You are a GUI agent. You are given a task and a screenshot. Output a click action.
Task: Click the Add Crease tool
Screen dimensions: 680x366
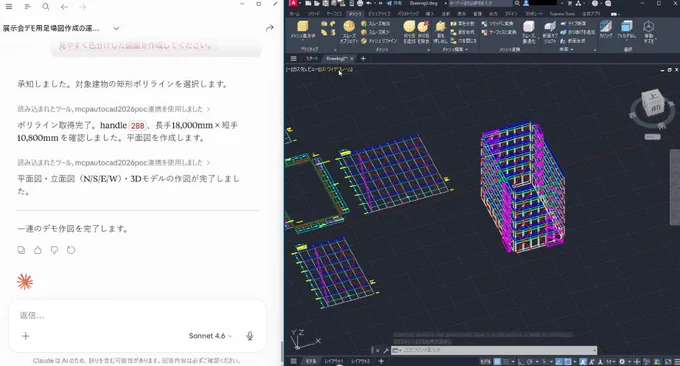click(x=409, y=32)
